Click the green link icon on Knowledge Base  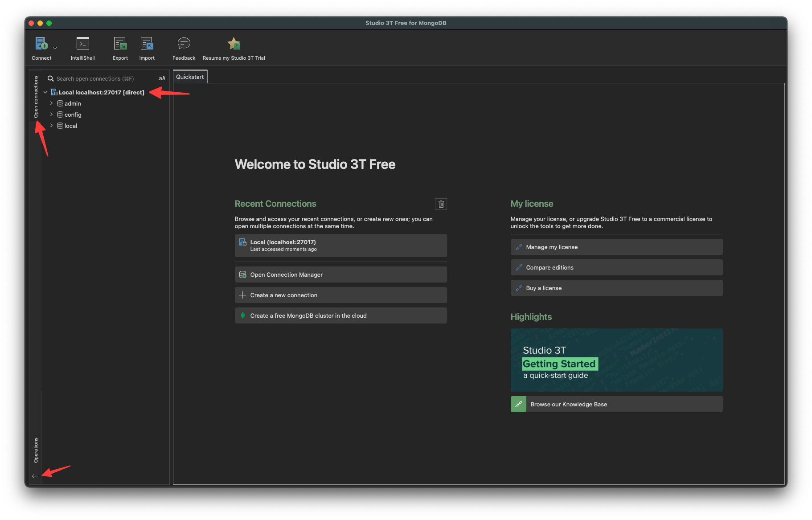tap(518, 404)
